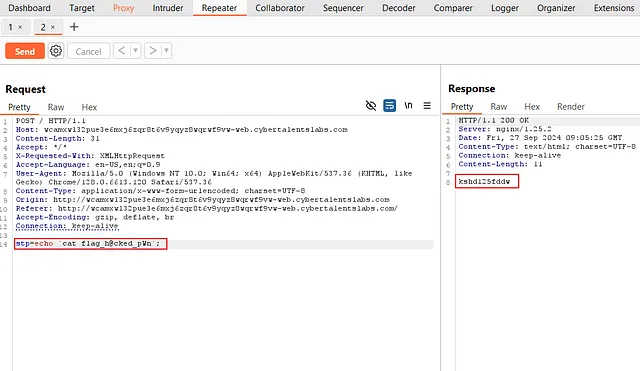This screenshot has height=371, width=640.
Task: Open the Dashboard tab
Action: click(29, 8)
